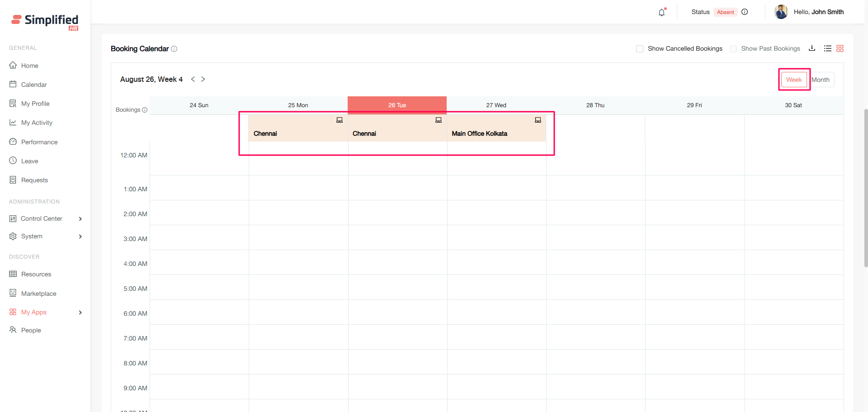Open the notifications bell icon
The height and width of the screenshot is (412, 868).
661,13
